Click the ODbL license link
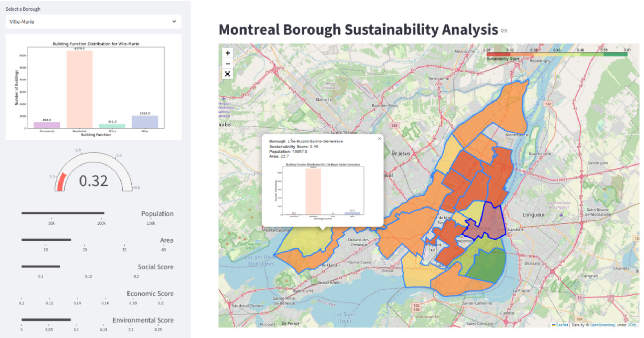 tap(632, 325)
